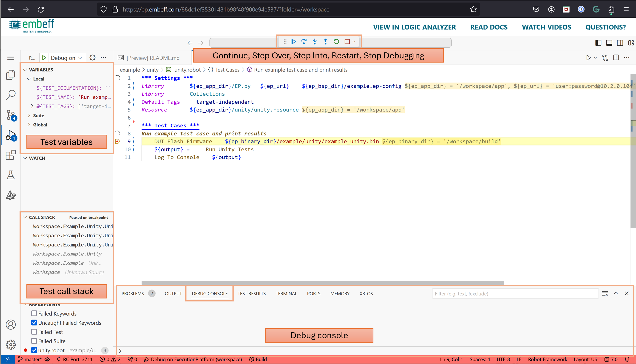The image size is (636, 364).
Task: Click the Step Out icon
Action: click(x=326, y=41)
